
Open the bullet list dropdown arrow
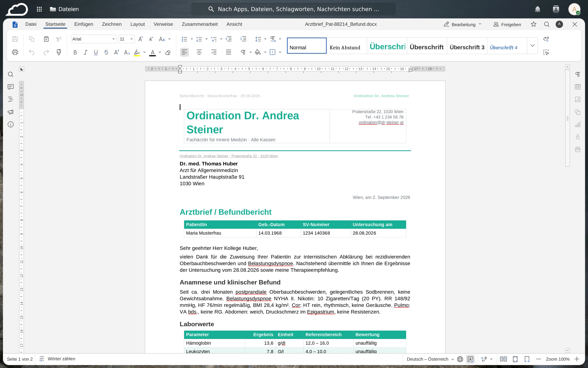tap(192, 39)
